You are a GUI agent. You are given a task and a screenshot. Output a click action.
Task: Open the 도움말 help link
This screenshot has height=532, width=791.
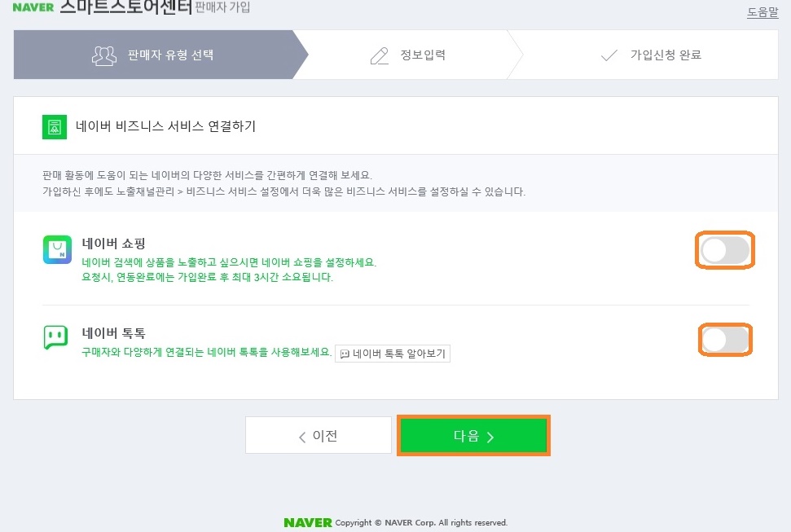click(x=762, y=12)
